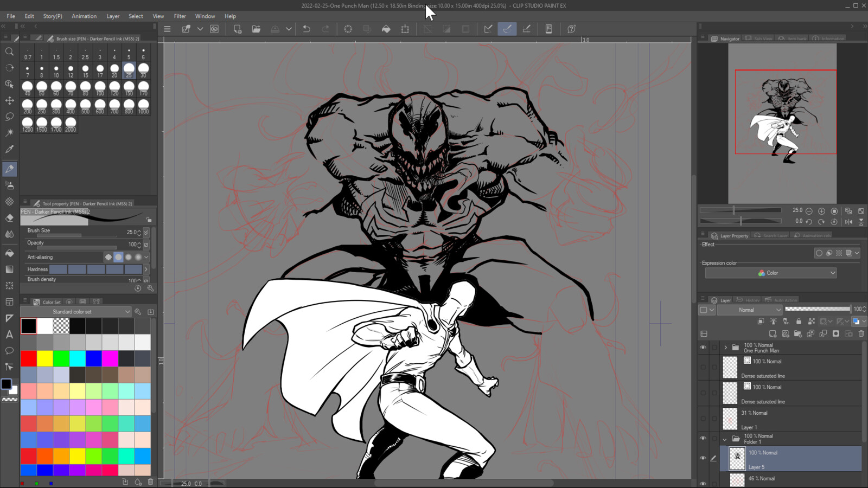This screenshot has width=868, height=488.
Task: Select brush size 2000 preset
Action: pos(71,124)
